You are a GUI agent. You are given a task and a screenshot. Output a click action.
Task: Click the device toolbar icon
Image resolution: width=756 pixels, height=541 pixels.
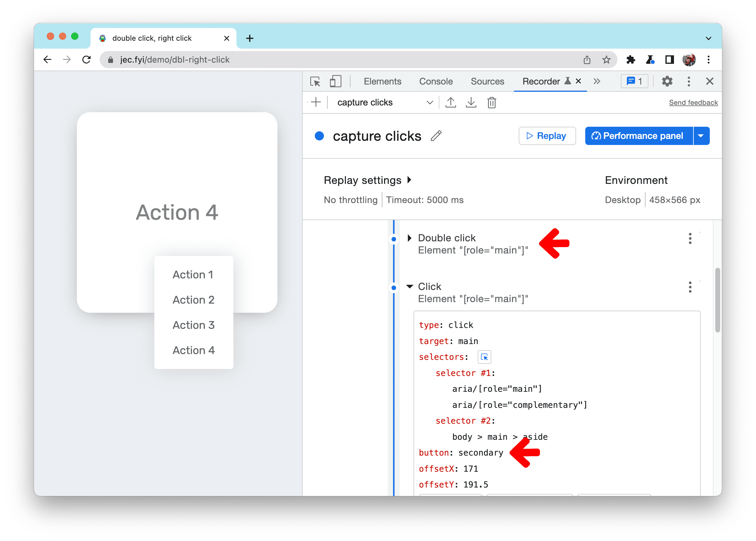tap(336, 82)
